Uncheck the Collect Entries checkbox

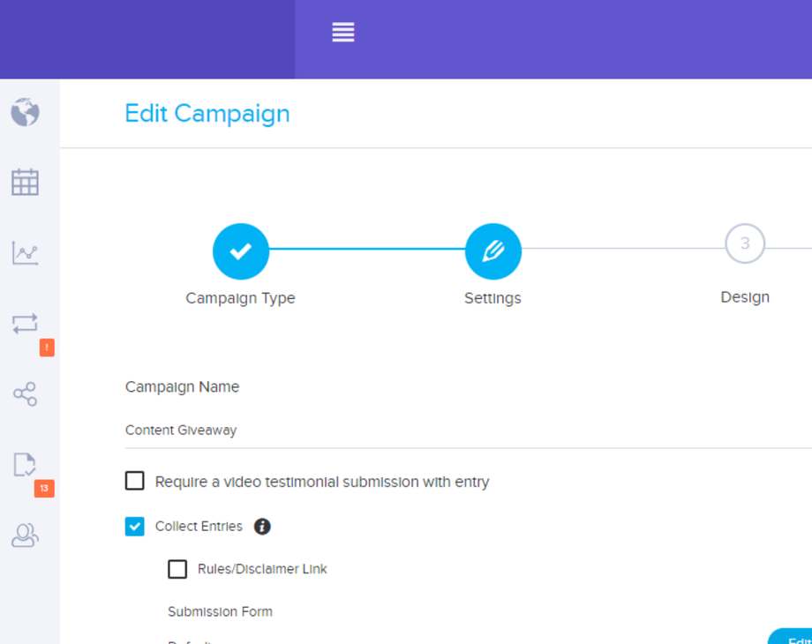(x=135, y=527)
